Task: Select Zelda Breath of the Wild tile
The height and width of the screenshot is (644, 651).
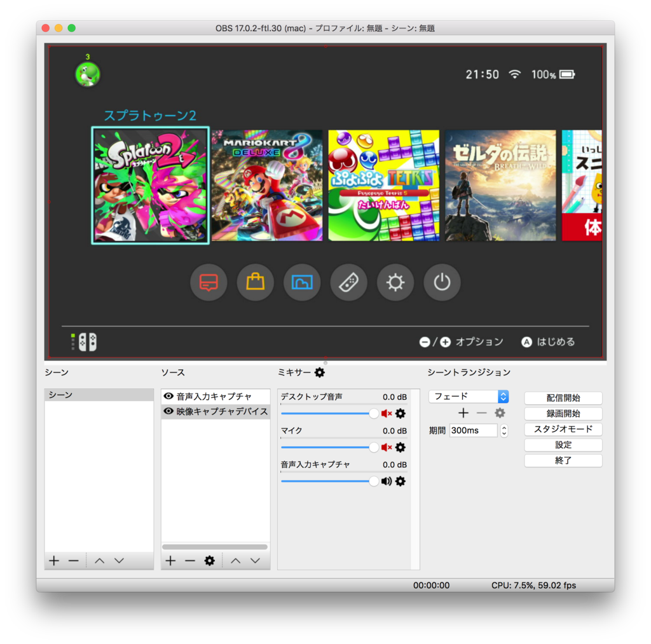Action: [500, 186]
